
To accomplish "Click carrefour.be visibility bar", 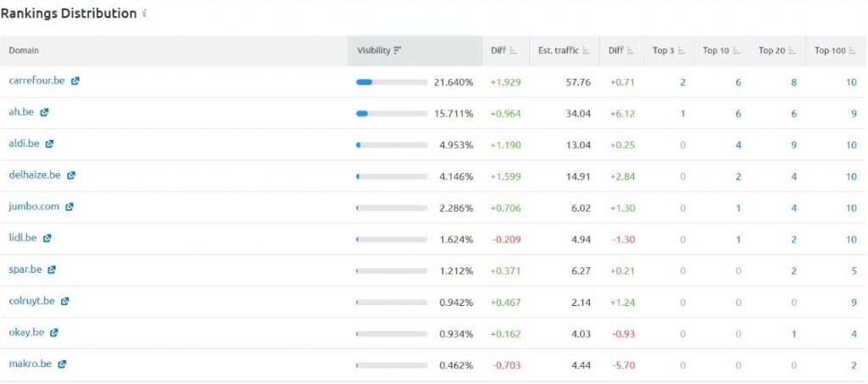I will pyautogui.click(x=392, y=82).
